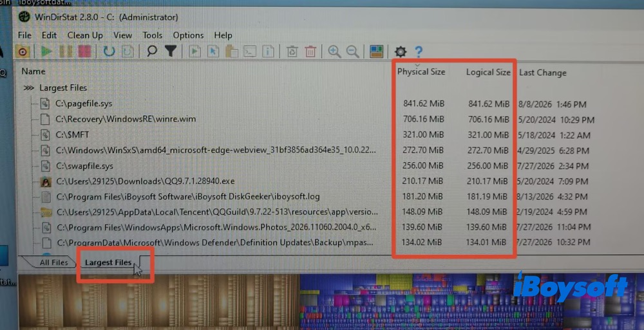Sort by the Physical Size column header
Image resolution: width=644 pixels, height=330 pixels.
coord(421,72)
